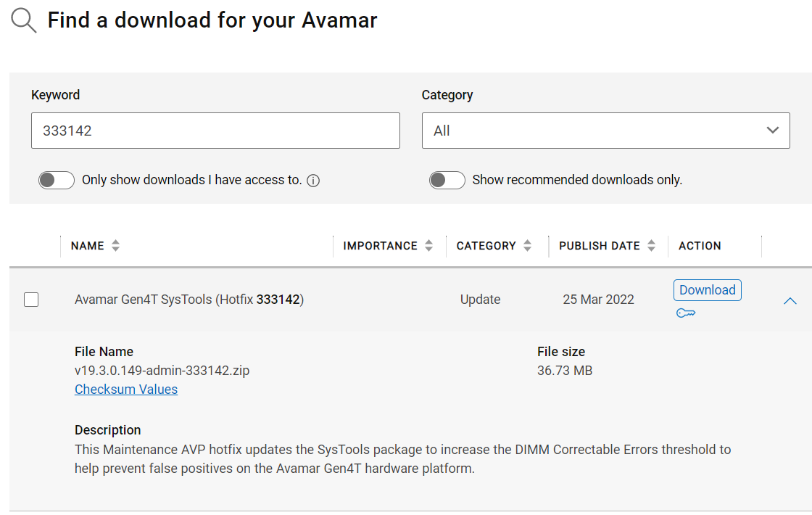Sort by Publish Date using sort arrows
The image size is (812, 515).
click(651, 246)
